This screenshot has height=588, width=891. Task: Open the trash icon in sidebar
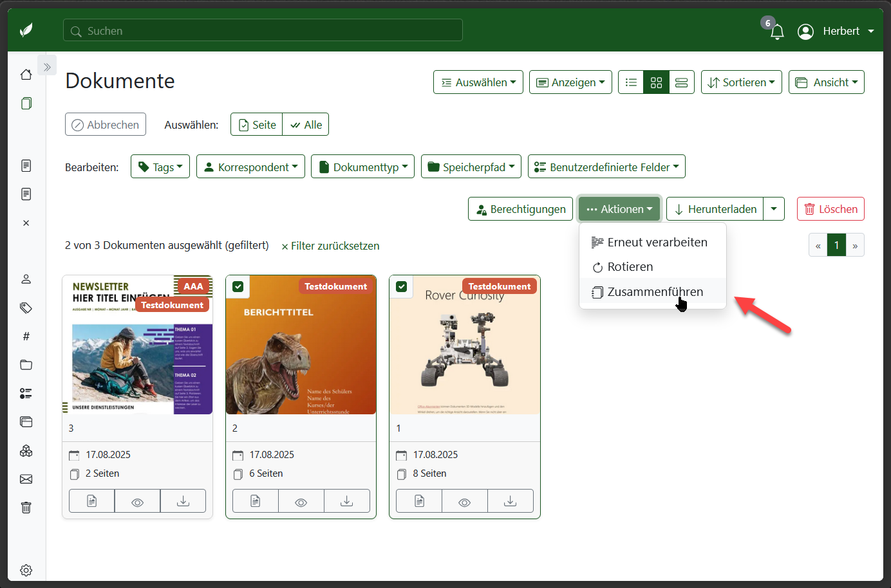click(26, 508)
